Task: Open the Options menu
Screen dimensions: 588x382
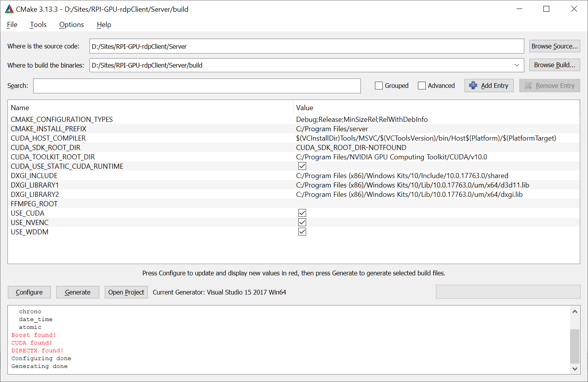Action: (72, 25)
